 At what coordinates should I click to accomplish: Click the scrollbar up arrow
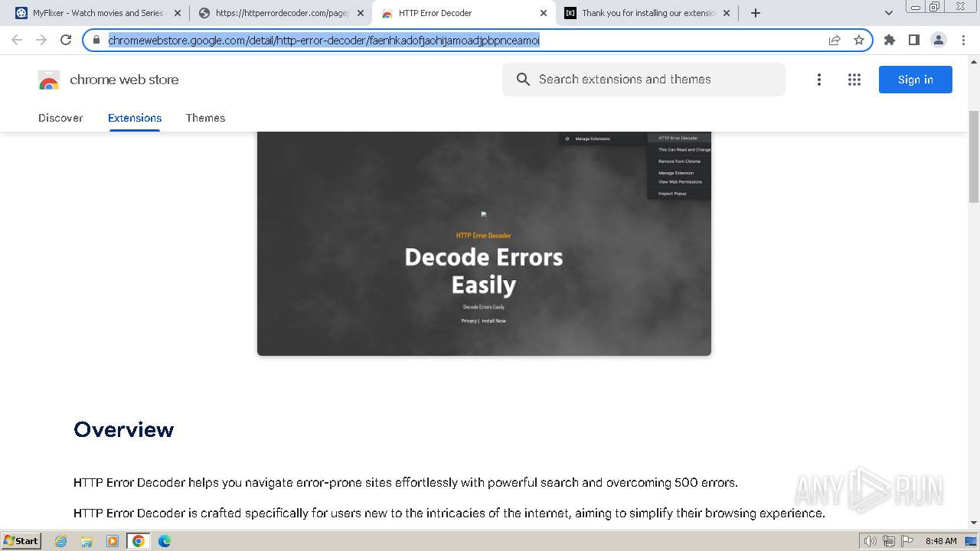pos(974,60)
